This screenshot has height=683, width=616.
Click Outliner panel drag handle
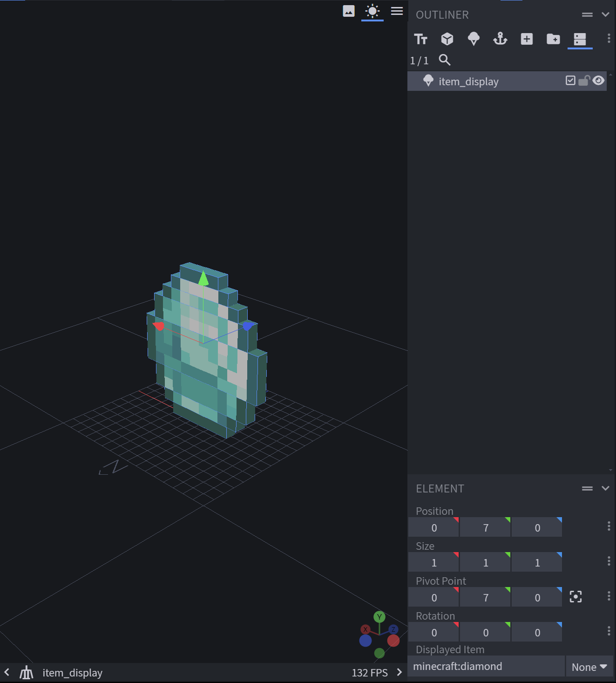click(x=587, y=15)
